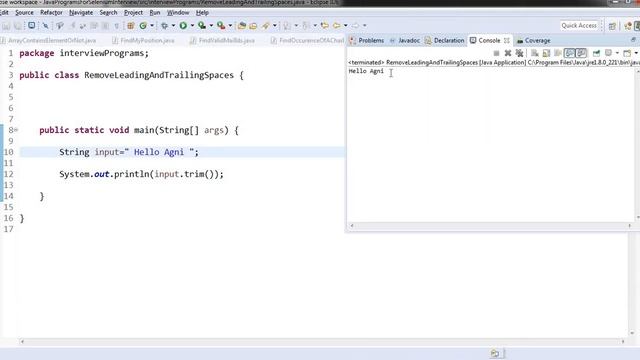This screenshot has height=360, width=640.
Task: Switch to the Coverage tab
Action: [534, 40]
